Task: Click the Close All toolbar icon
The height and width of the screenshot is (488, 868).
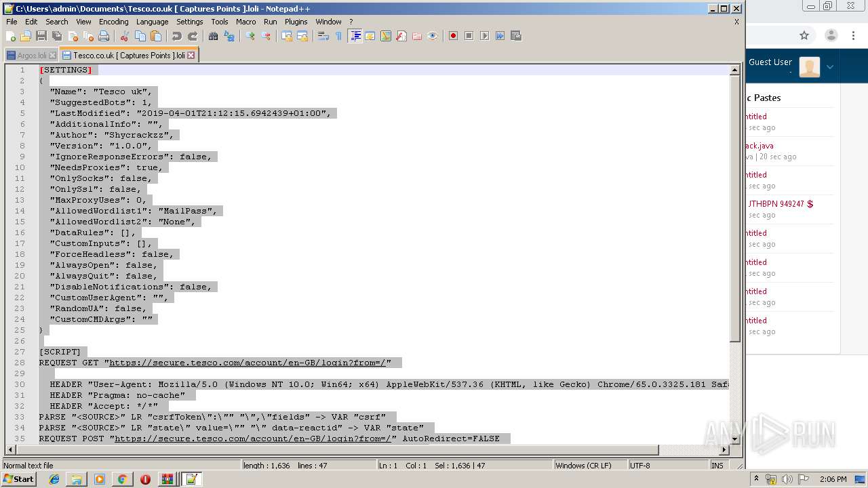Action: coord(88,36)
